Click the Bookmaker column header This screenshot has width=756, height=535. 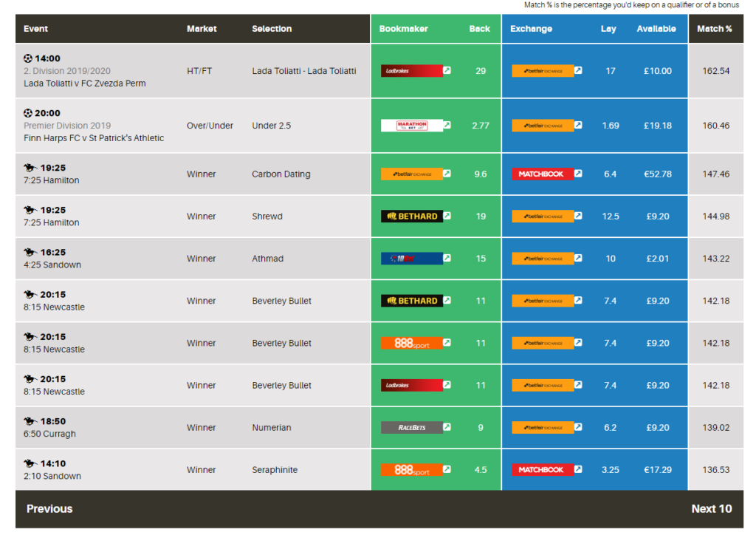pos(399,29)
